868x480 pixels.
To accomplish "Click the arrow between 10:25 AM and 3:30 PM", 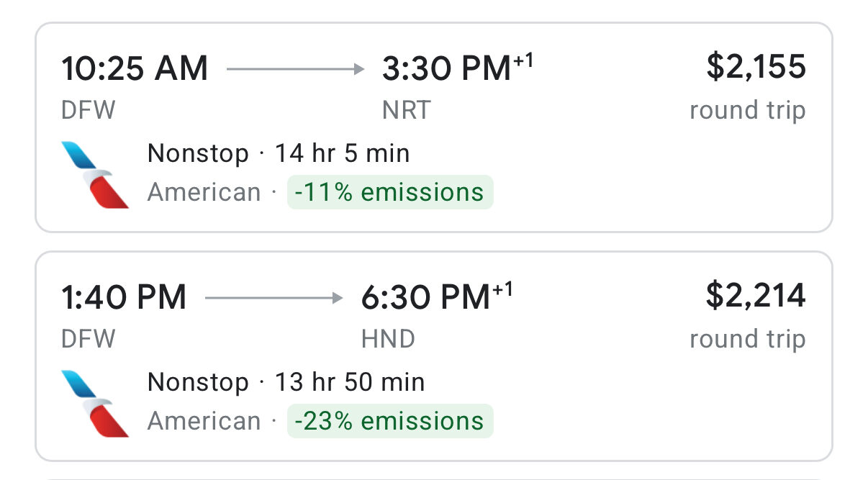I will 296,69.
